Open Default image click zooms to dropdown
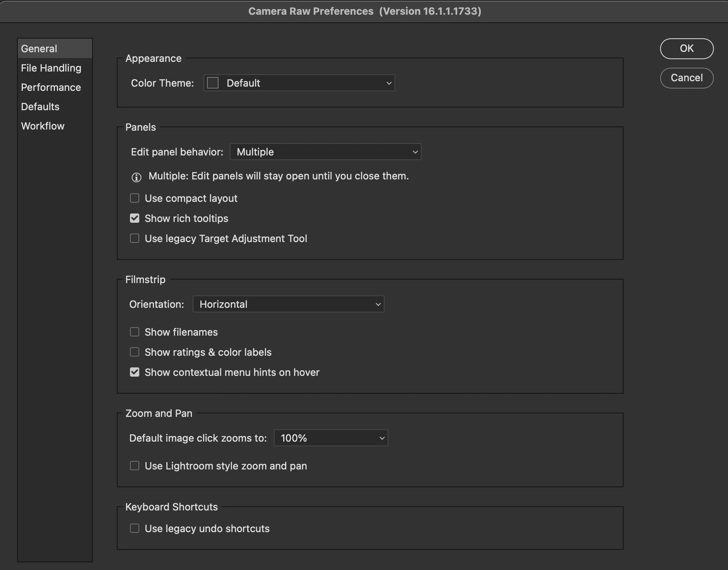 click(331, 438)
